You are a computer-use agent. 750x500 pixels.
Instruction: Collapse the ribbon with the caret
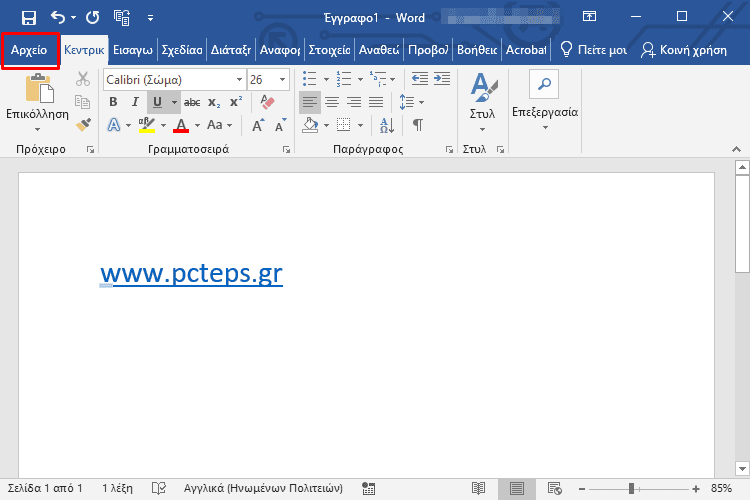point(736,150)
